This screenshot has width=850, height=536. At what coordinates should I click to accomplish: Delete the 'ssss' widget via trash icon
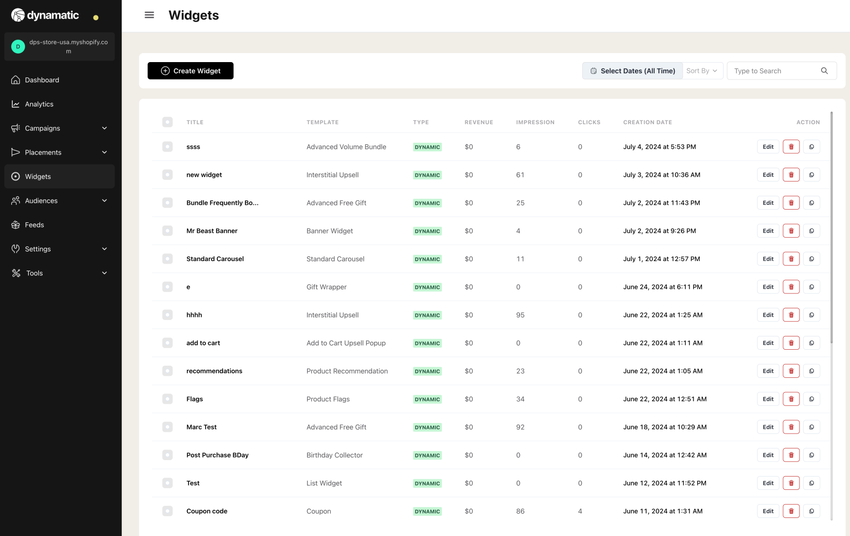click(x=791, y=147)
